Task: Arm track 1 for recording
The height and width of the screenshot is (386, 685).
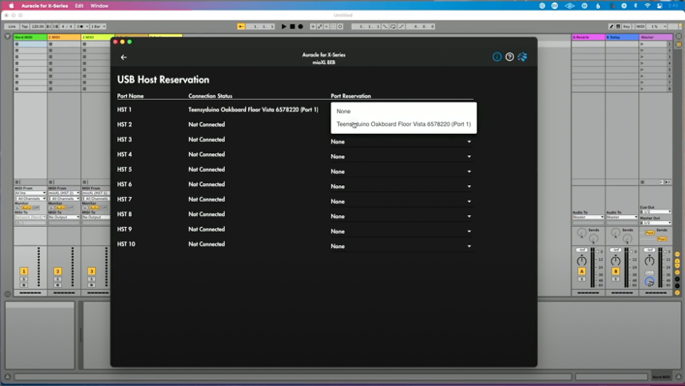Action: point(24,285)
